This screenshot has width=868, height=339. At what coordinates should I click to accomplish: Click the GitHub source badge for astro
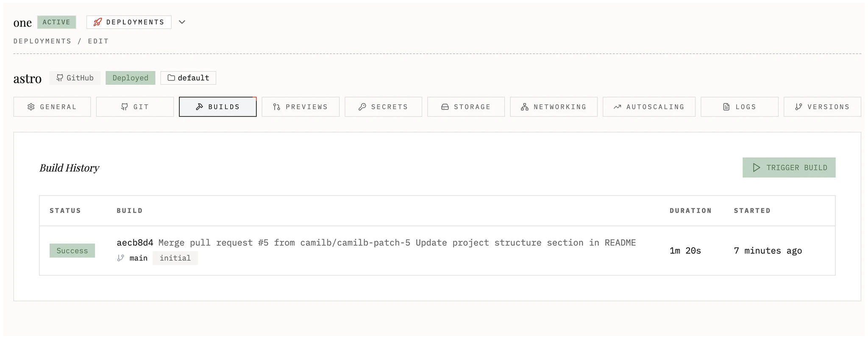pyautogui.click(x=75, y=78)
